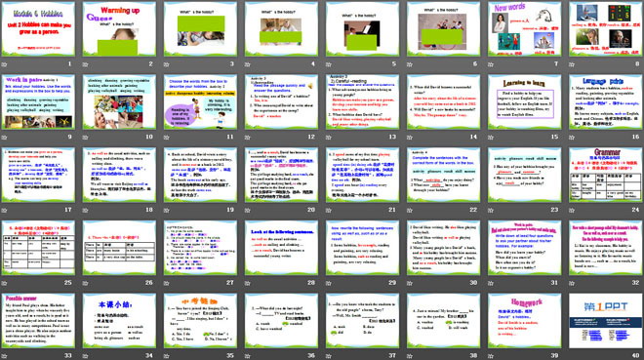Select slide 30 thumbnail about David's writing
The width and height of the screenshot is (644, 360).
tap(444, 248)
